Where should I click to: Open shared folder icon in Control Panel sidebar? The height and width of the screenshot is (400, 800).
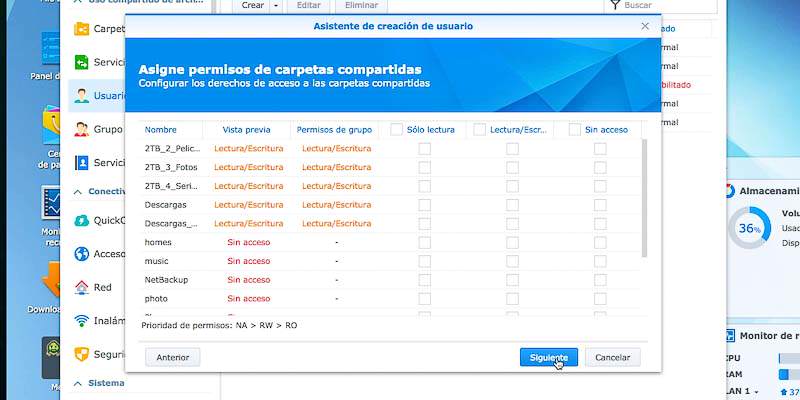[81, 29]
